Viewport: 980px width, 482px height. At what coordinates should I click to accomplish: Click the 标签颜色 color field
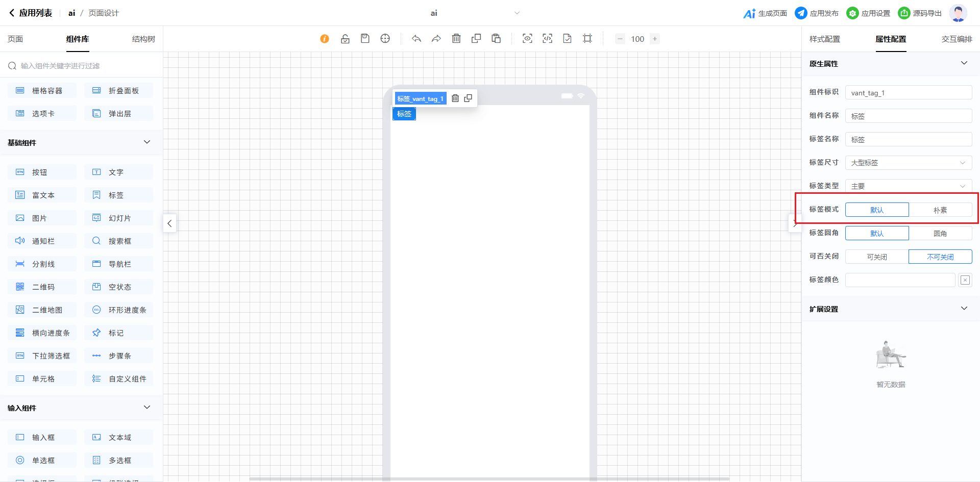coord(900,280)
